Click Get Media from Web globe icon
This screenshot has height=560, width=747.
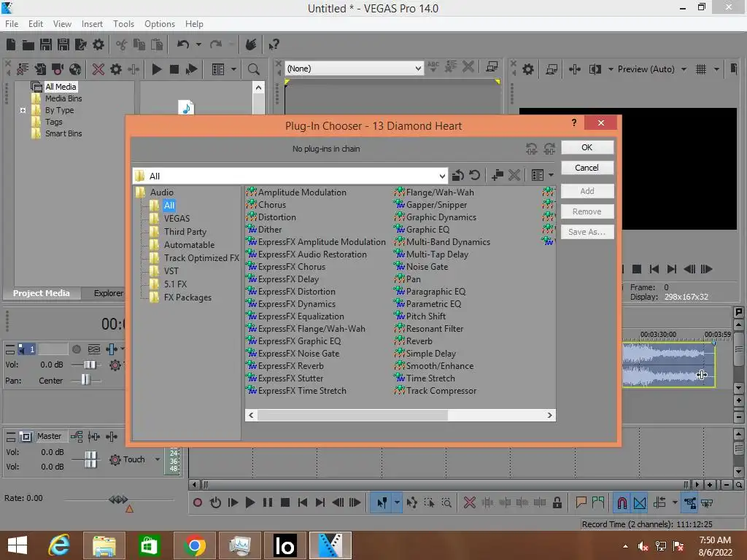[75, 69]
